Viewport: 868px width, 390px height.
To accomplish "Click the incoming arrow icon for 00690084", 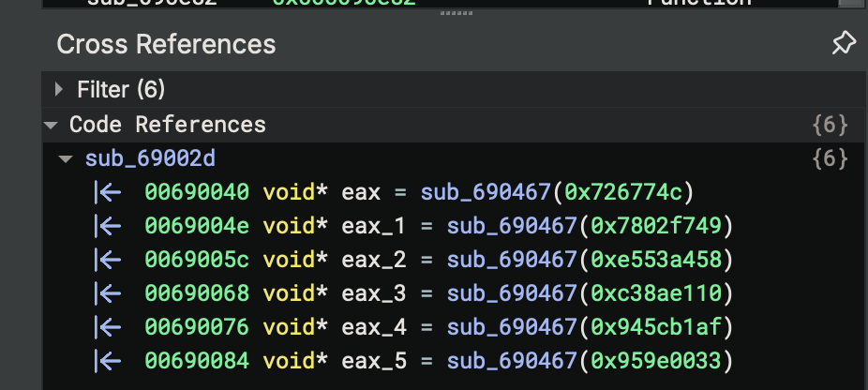I will (x=108, y=361).
